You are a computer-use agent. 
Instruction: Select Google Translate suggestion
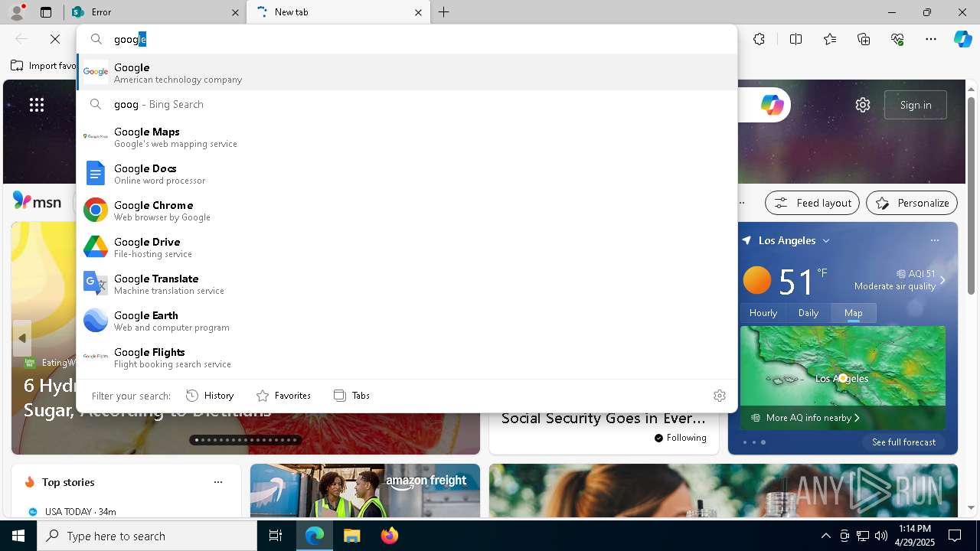407,284
